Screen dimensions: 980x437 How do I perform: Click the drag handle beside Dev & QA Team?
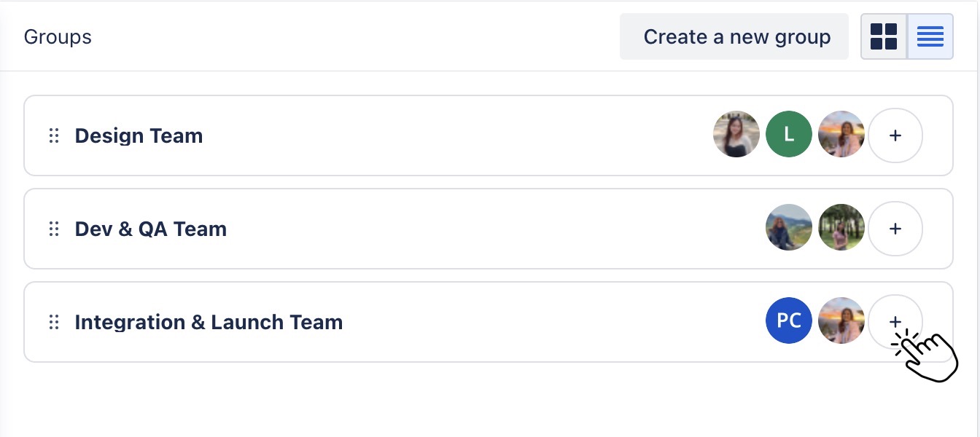click(53, 229)
